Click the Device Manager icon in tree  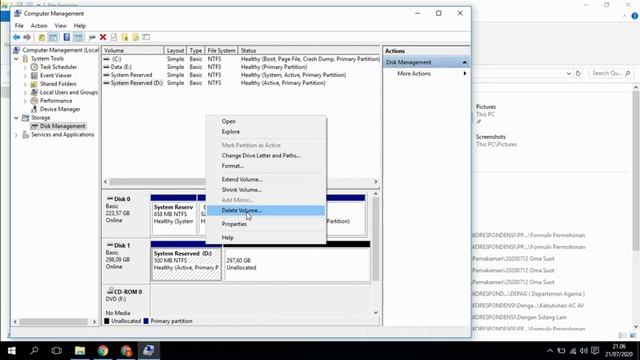(34, 109)
